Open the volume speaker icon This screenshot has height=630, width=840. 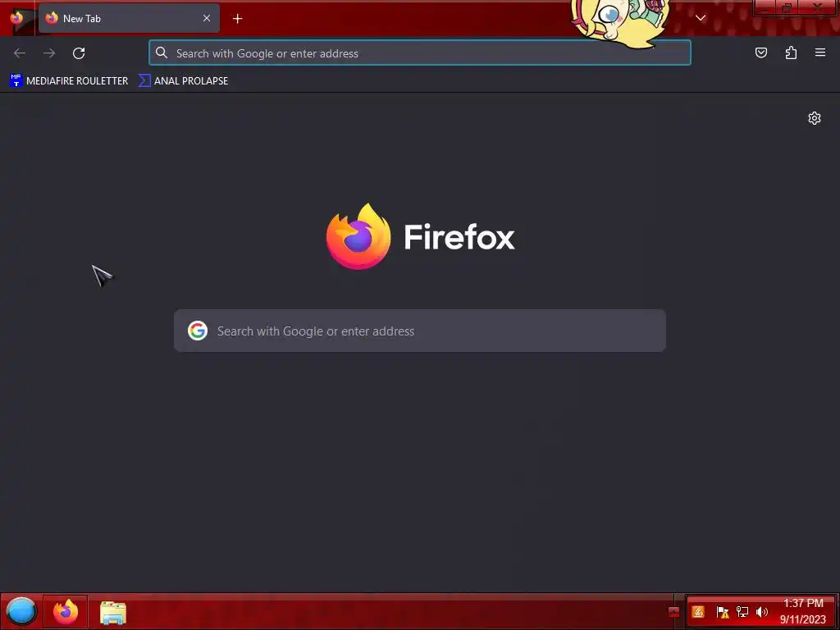click(x=762, y=612)
